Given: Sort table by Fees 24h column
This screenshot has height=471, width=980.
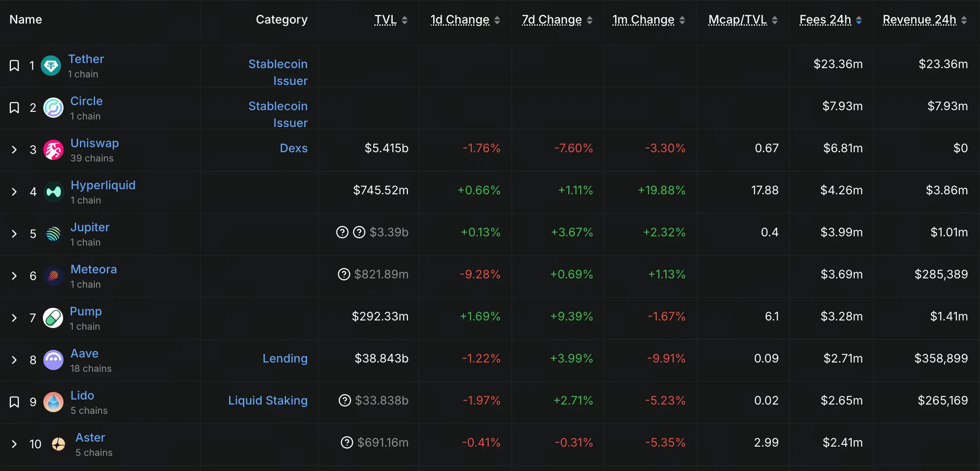Looking at the screenshot, I should (x=825, y=20).
